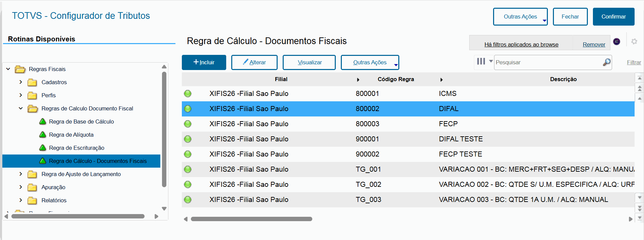Select the Relatórios tree item

click(54, 200)
